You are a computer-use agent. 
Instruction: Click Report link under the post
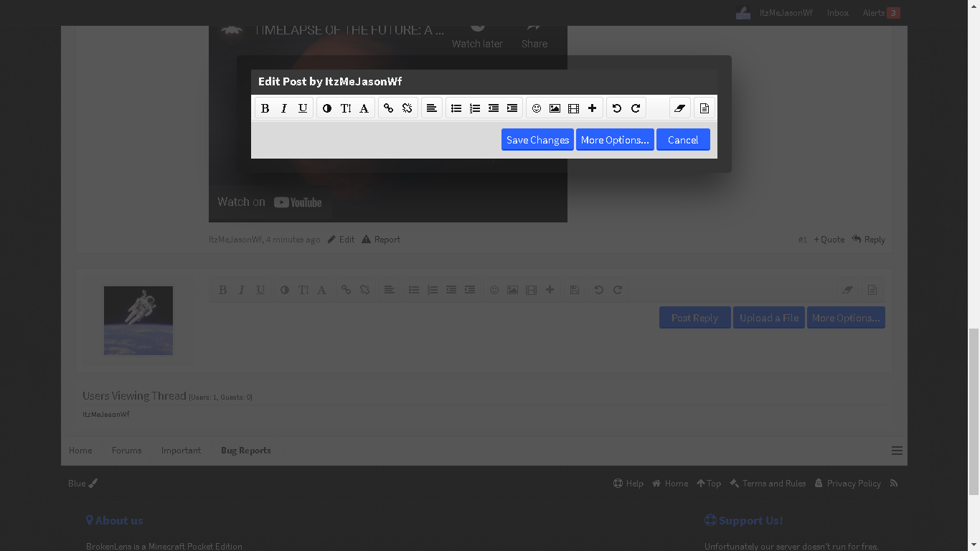pos(381,240)
